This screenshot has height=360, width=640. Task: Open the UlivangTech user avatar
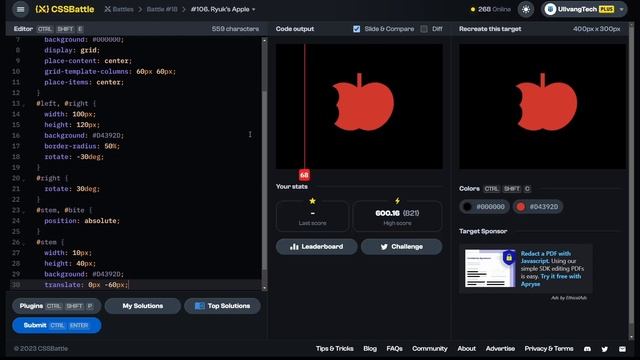[550, 9]
